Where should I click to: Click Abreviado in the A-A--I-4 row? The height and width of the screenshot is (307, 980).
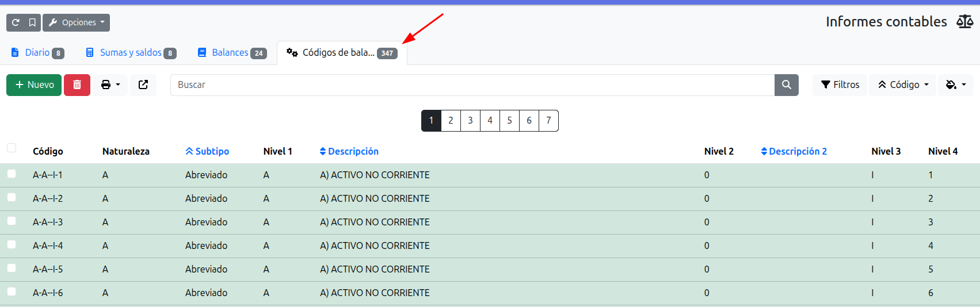(x=206, y=245)
